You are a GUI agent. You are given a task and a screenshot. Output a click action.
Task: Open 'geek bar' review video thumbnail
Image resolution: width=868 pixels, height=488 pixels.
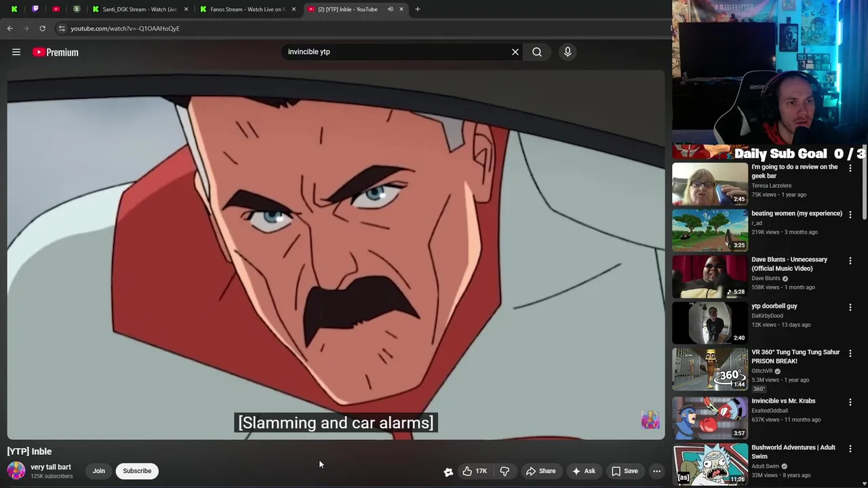click(710, 184)
